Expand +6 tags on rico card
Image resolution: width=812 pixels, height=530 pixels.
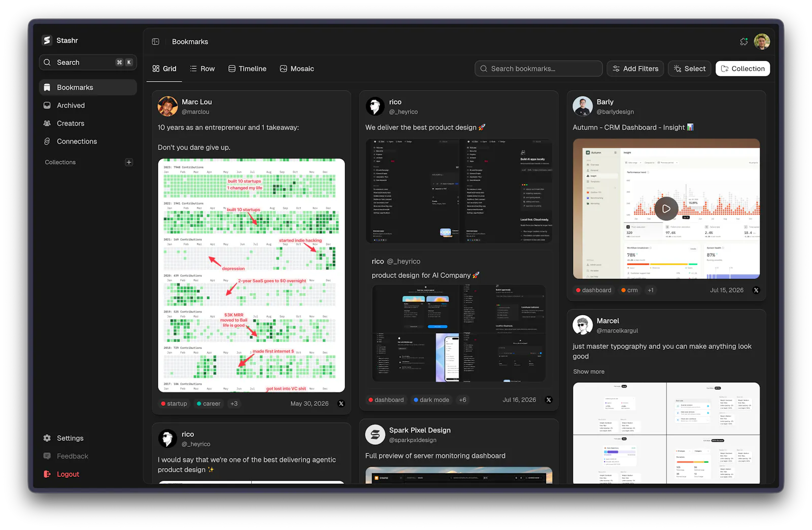click(463, 400)
